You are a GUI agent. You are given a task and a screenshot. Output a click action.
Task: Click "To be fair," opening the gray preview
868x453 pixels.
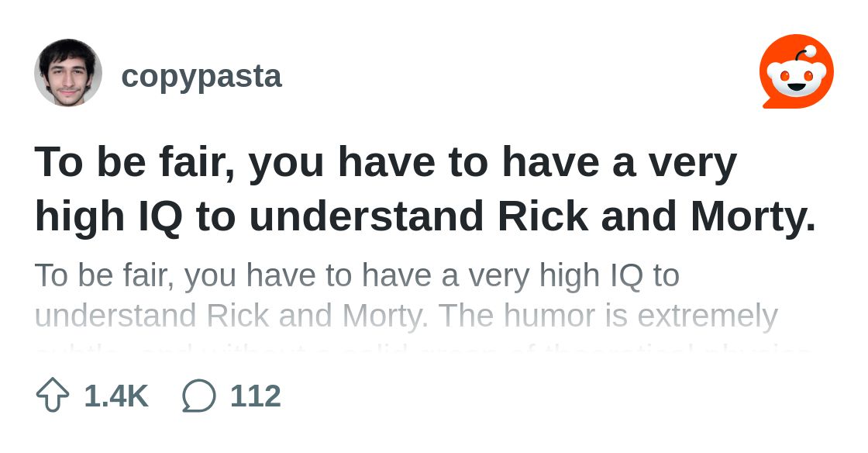coord(105,275)
